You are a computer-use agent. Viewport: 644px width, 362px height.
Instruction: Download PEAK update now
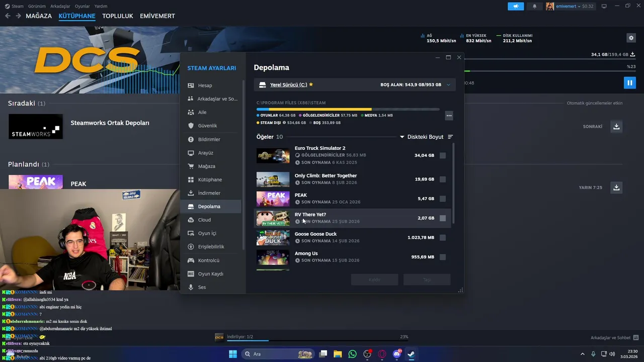[x=616, y=188]
